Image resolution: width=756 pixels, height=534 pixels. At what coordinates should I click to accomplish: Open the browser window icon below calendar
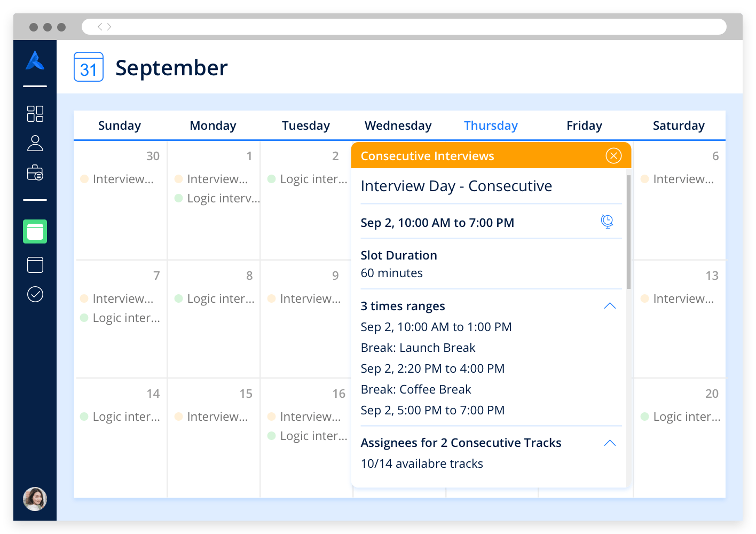(x=35, y=265)
